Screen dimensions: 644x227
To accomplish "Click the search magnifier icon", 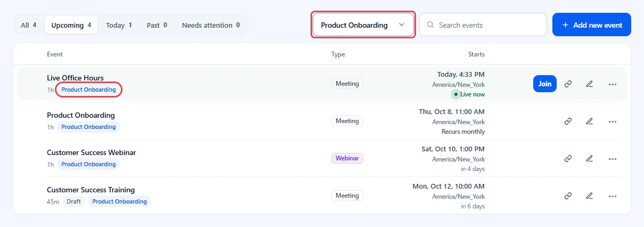I will point(430,25).
